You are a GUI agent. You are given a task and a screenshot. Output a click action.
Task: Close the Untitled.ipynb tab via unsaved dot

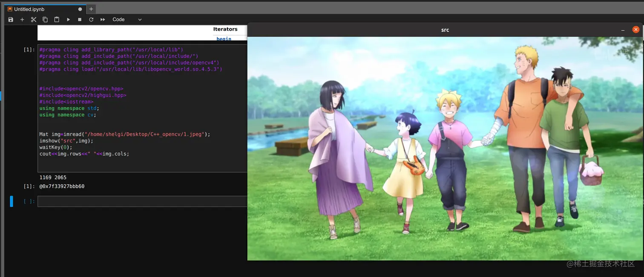coord(80,9)
